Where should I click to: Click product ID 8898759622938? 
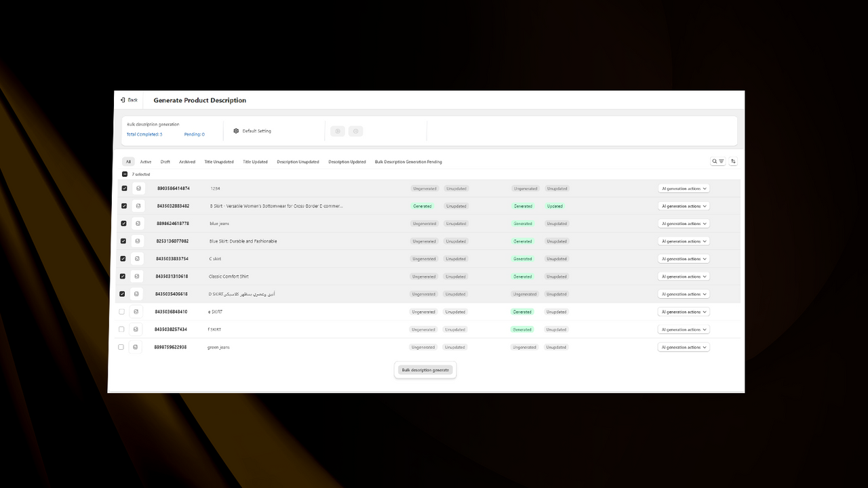(x=170, y=347)
